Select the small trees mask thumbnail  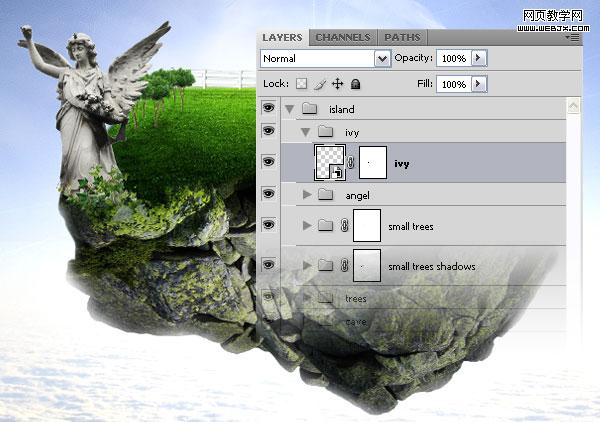367,227
